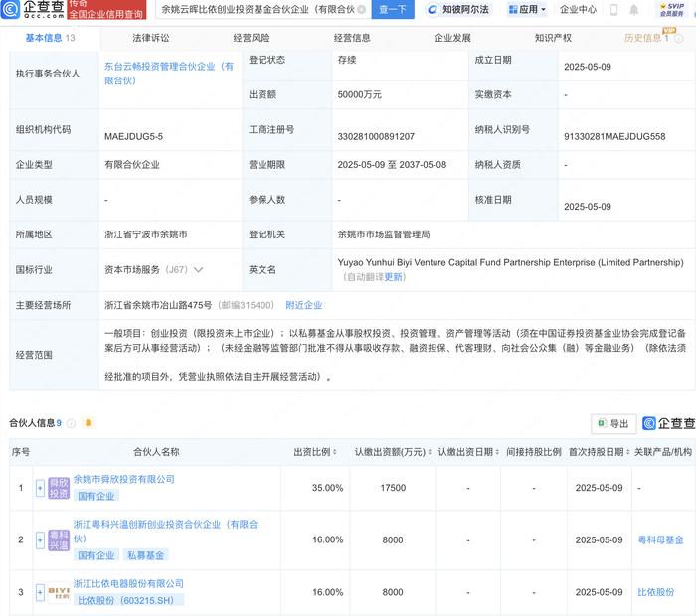
Task: Click the info icon beside 合伙人信息
Action: click(x=71, y=423)
